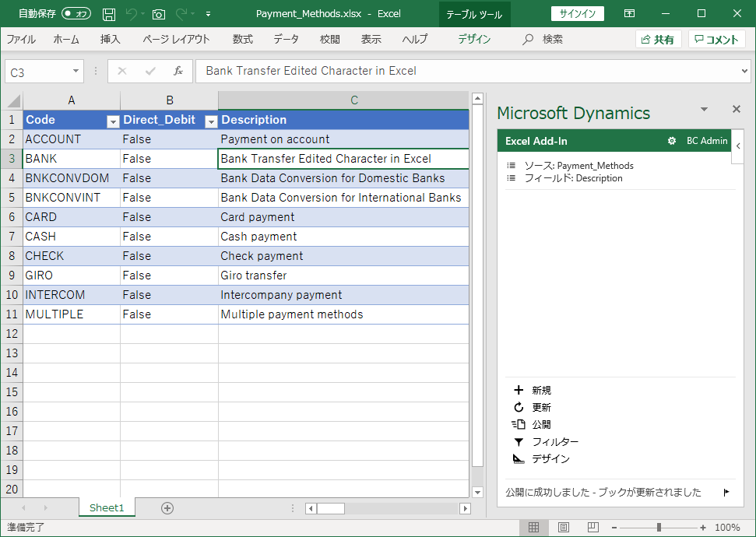756x537 pixels.
Task: Click the zoom slider handle
Action: coord(659,528)
